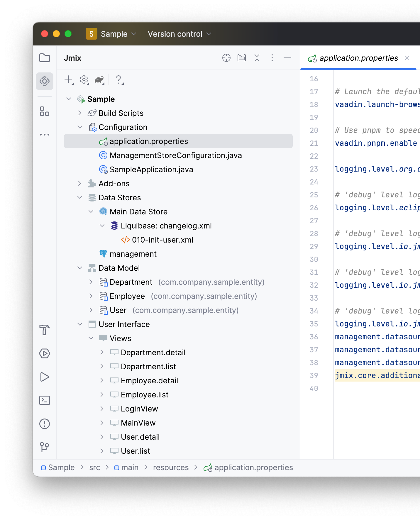The width and height of the screenshot is (420, 520).
Task: Expand the Add-ons node
Action: click(x=79, y=183)
